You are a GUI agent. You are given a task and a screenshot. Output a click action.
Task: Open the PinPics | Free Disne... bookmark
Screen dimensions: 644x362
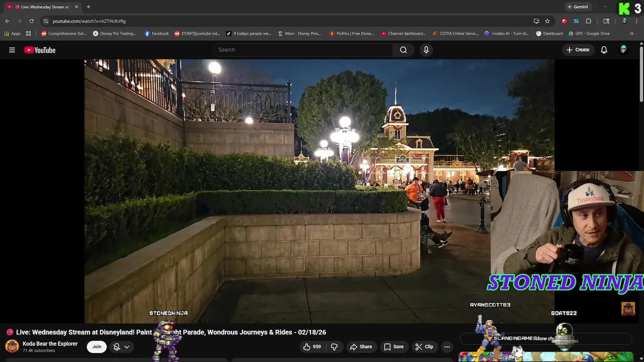coord(352,34)
